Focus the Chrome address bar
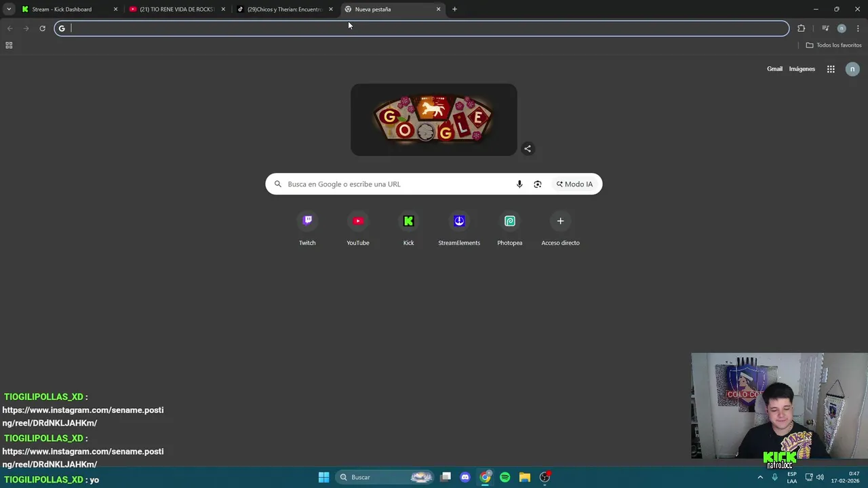 point(422,28)
